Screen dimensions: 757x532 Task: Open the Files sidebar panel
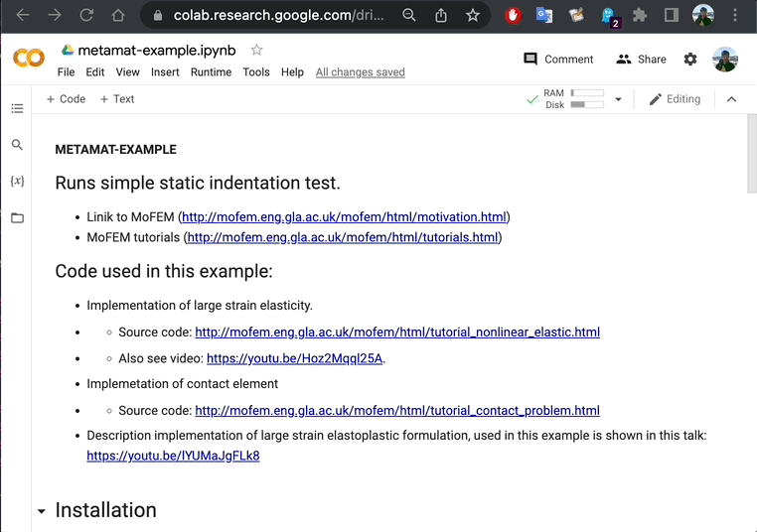point(17,218)
